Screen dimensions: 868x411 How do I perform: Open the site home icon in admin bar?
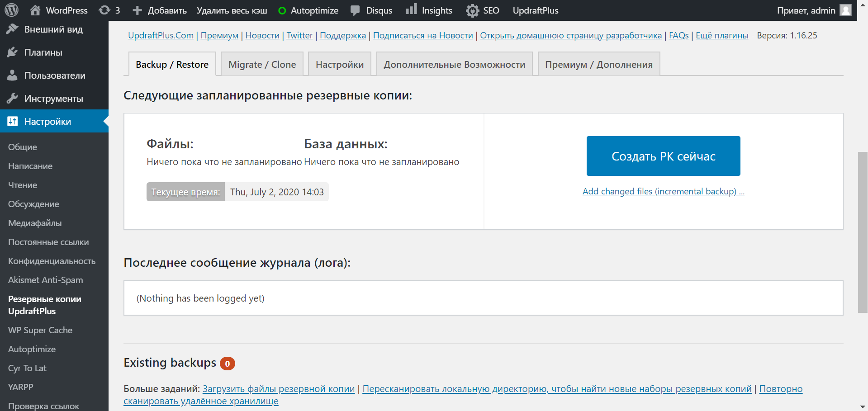(35, 10)
